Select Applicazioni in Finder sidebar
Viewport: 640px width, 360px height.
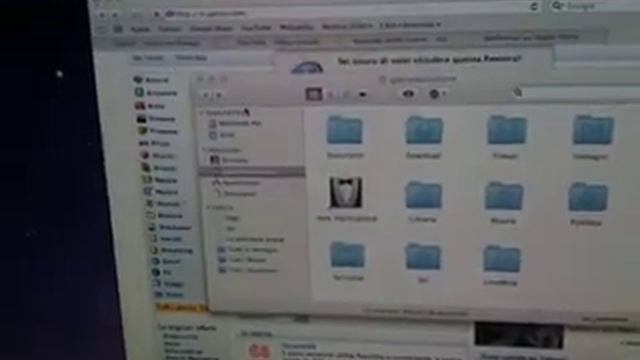click(x=236, y=183)
